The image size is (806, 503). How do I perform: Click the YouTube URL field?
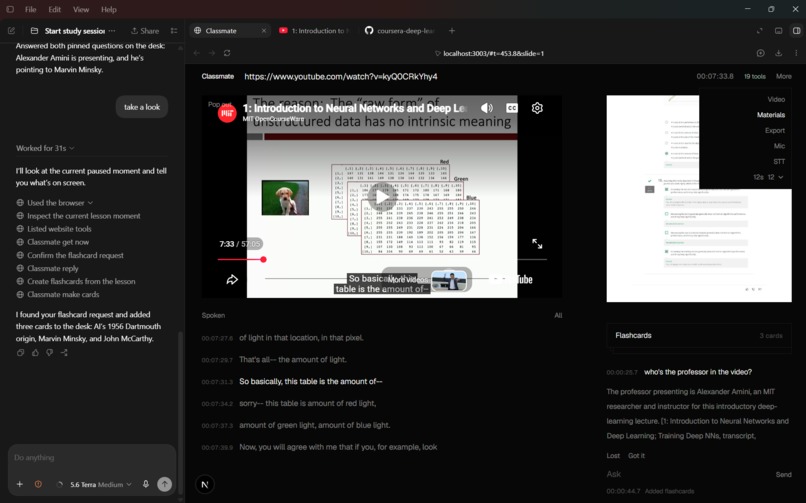click(x=341, y=77)
